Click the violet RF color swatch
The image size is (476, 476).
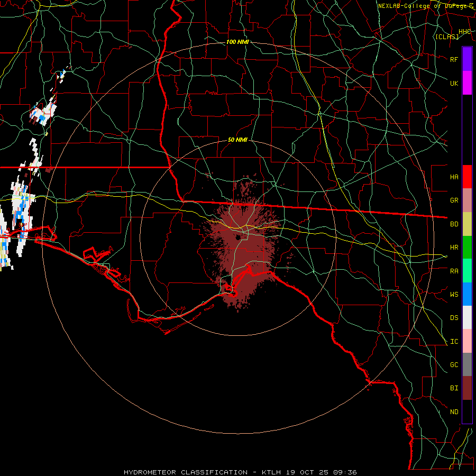click(x=467, y=59)
